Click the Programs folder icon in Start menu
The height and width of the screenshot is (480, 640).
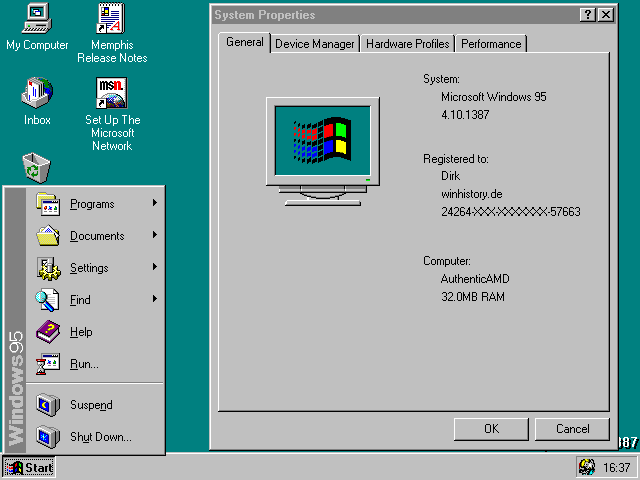pos(48,204)
